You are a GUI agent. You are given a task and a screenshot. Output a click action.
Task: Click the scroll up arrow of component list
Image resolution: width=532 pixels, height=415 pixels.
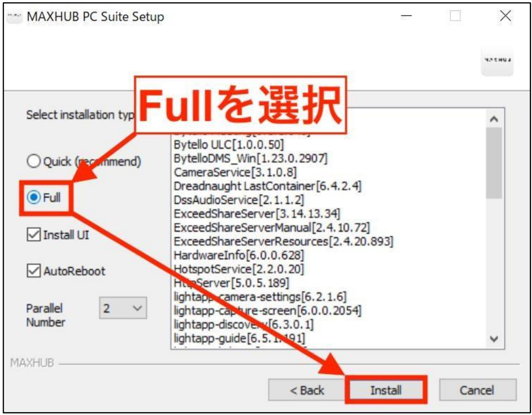pos(494,119)
